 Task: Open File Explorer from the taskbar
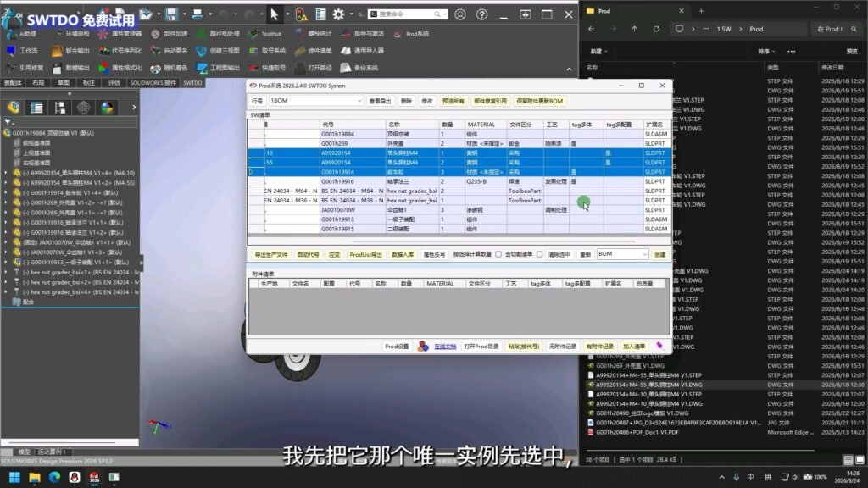tap(34, 477)
